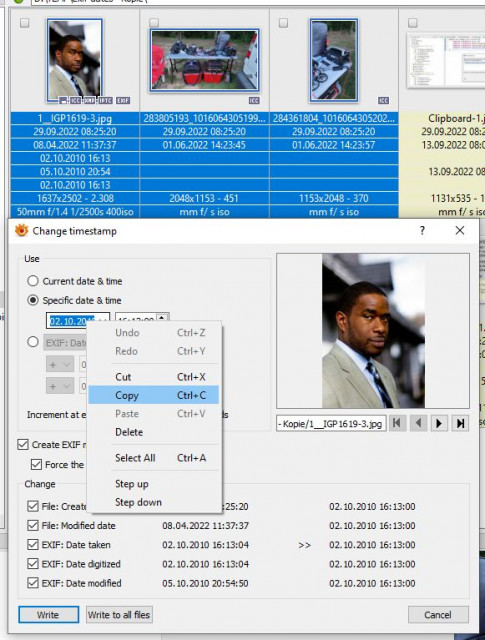Click the file path field showing Kopie/1__IGP1619-3.jpg
This screenshot has width=485, height=640.
pos(331,424)
